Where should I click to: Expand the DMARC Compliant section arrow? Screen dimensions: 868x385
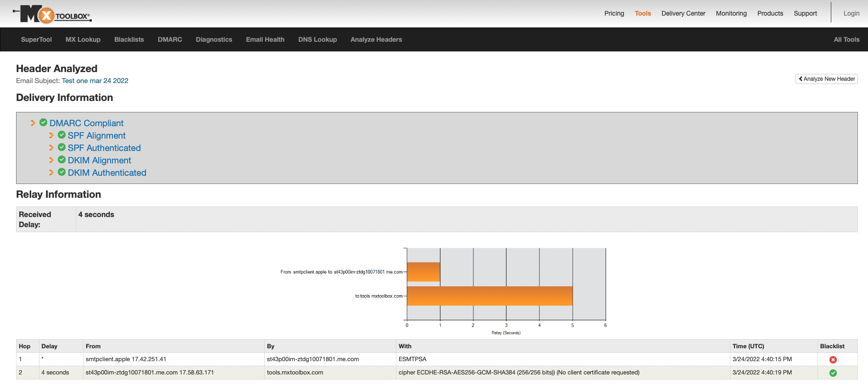[33, 123]
